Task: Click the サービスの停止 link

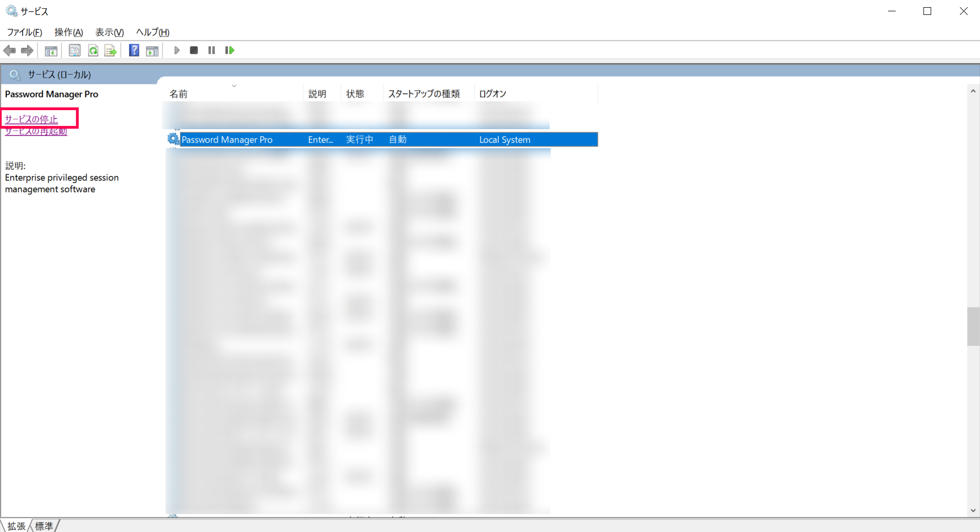Action: [x=31, y=119]
